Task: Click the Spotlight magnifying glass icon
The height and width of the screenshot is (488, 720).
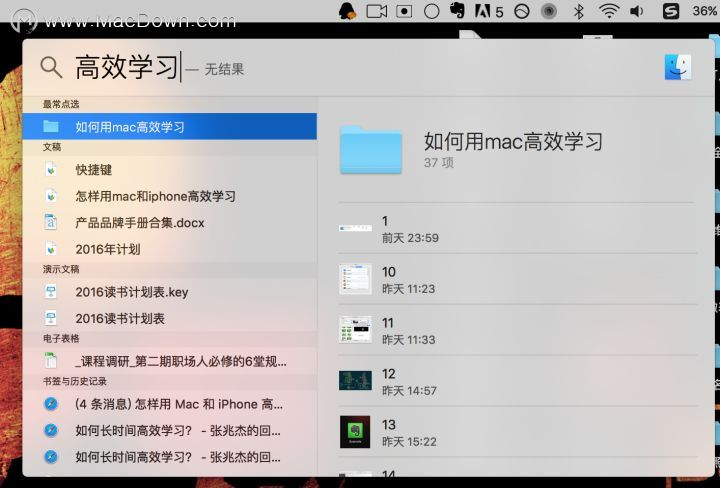Action: coord(51,67)
